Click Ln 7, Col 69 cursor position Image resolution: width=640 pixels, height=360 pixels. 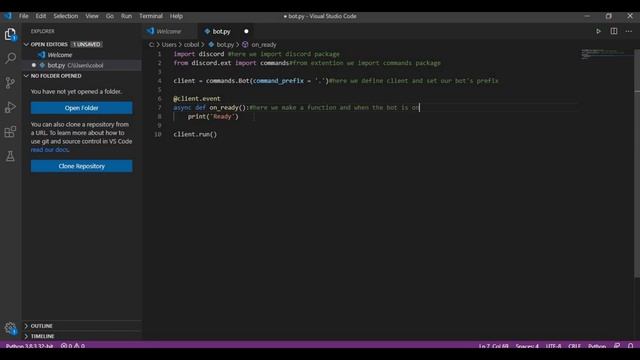pyautogui.click(x=493, y=346)
